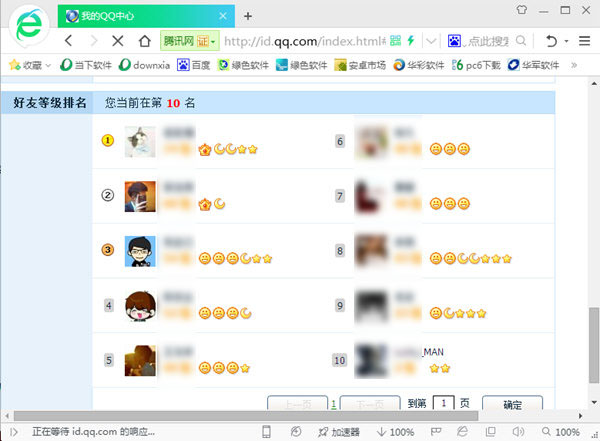
Task: Click gold rank 1 badge
Action: [108, 140]
